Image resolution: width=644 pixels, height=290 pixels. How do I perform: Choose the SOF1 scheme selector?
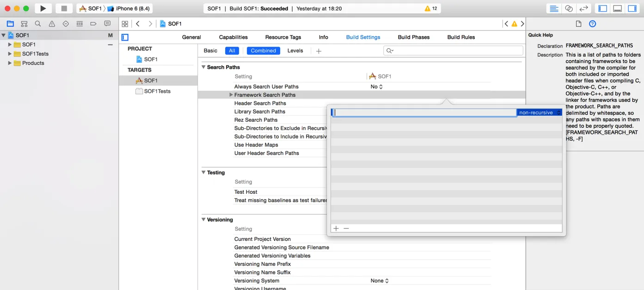click(91, 8)
